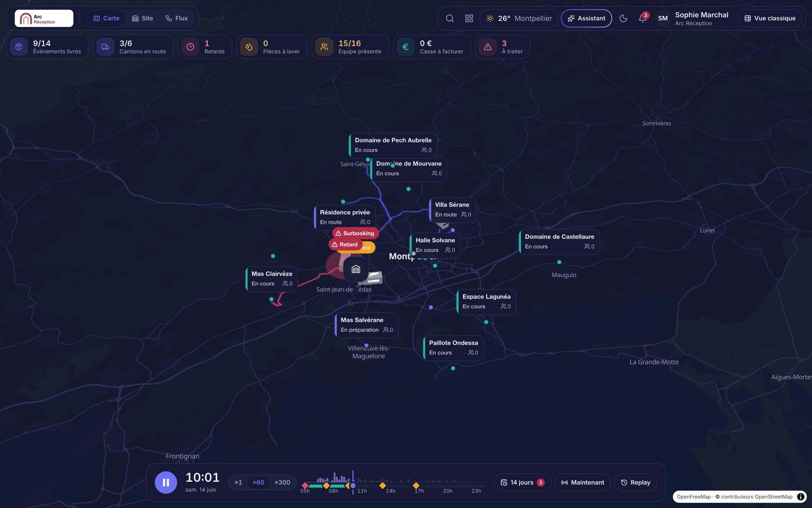
Task: Open the Assistant panel
Action: coord(586,18)
